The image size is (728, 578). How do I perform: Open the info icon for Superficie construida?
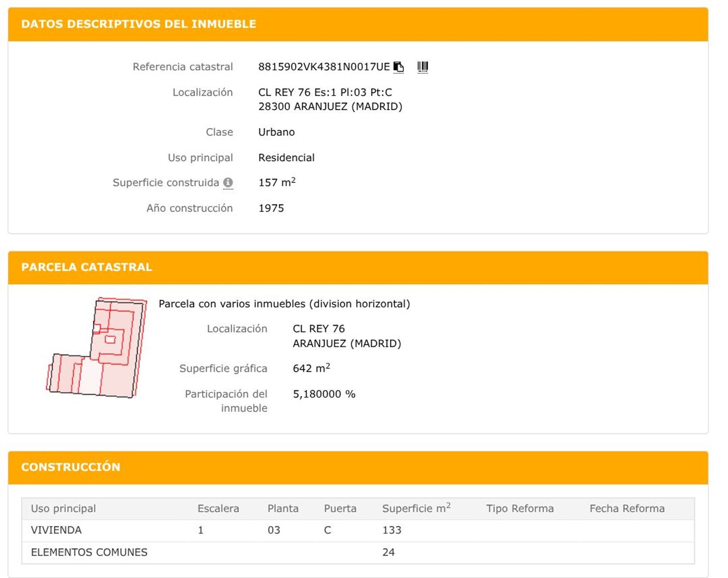click(x=228, y=183)
